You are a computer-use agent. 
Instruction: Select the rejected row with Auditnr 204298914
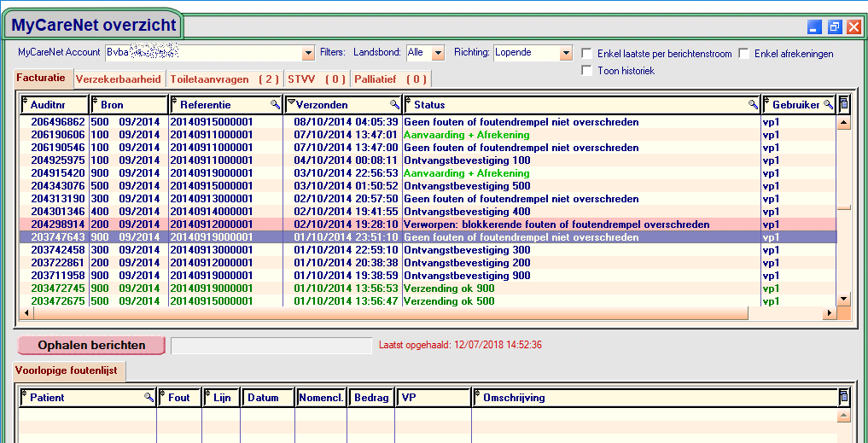427,224
